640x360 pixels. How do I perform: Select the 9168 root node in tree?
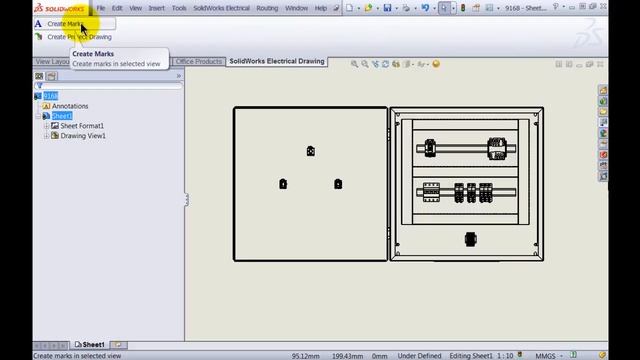[51, 96]
